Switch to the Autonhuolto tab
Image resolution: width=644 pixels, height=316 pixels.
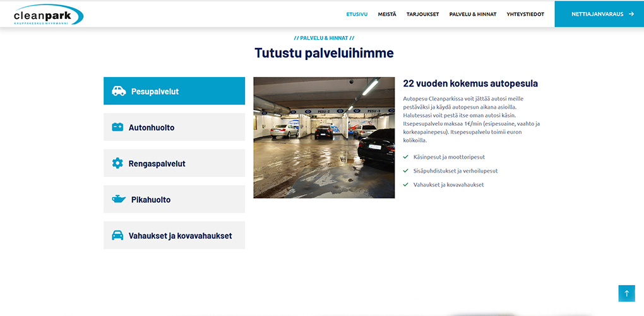(x=174, y=127)
